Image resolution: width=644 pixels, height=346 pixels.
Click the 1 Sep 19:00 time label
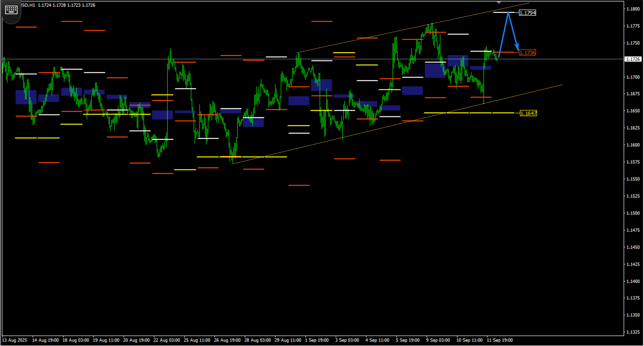tap(317, 340)
